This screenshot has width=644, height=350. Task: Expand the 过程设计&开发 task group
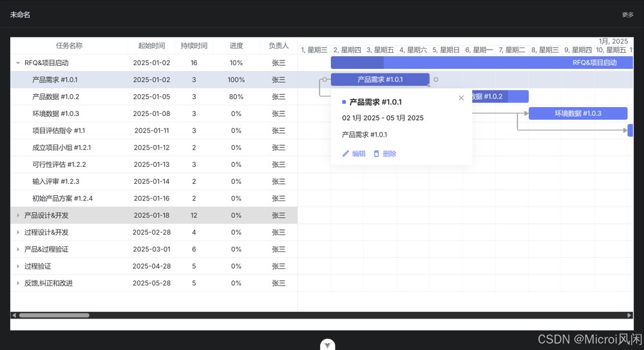point(17,233)
